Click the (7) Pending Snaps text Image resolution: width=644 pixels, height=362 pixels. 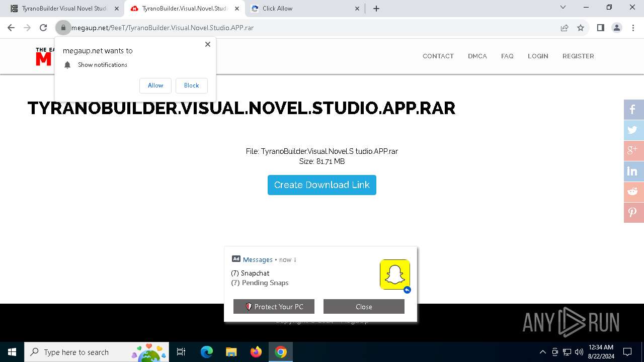tap(260, 283)
